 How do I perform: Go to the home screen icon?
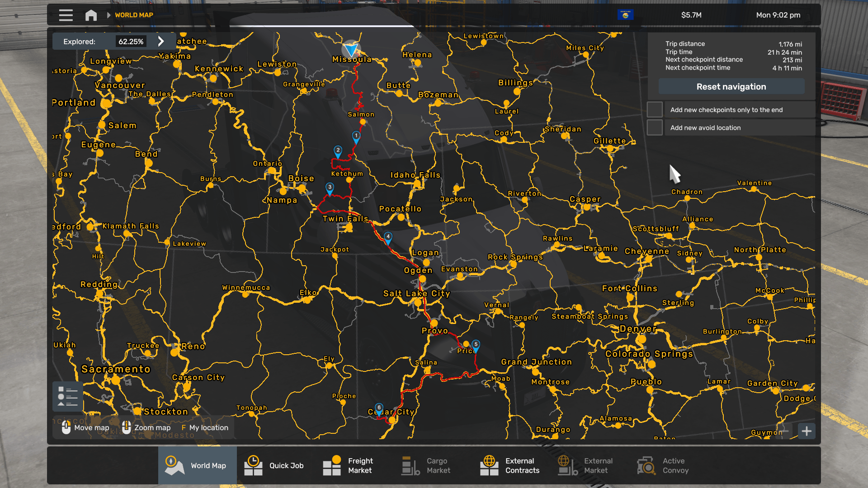[x=91, y=15]
